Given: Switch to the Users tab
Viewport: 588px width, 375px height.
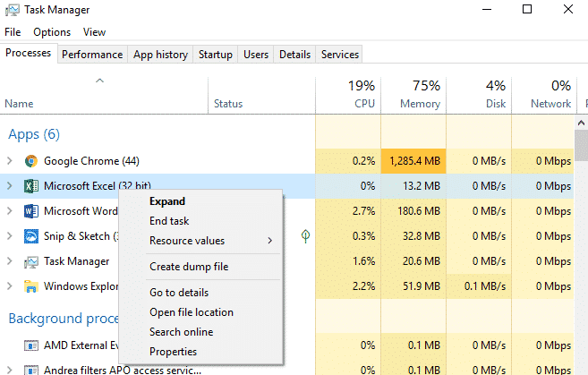Looking at the screenshot, I should [x=256, y=55].
